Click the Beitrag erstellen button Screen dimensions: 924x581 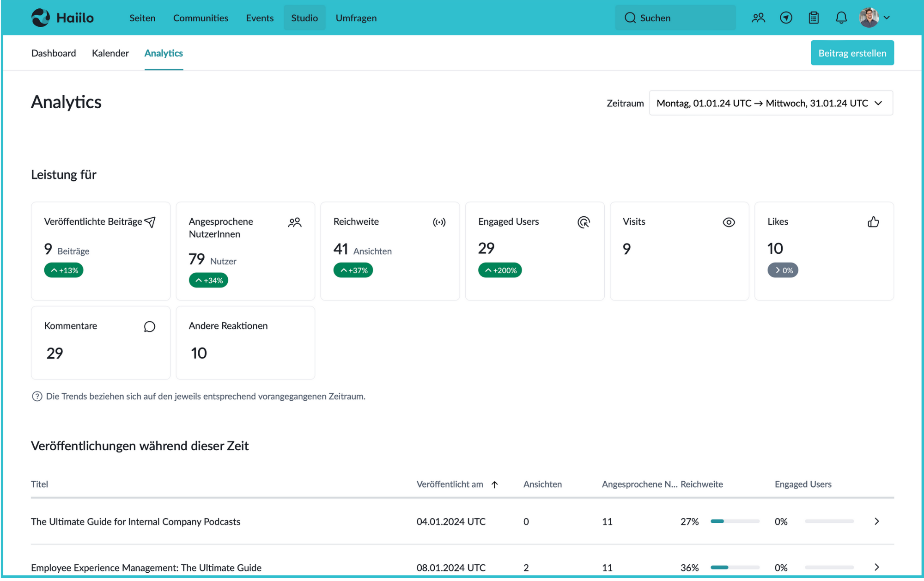pyautogui.click(x=852, y=53)
